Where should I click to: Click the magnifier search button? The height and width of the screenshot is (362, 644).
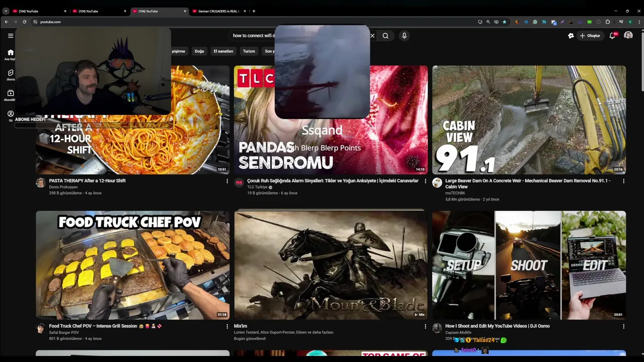385,36
